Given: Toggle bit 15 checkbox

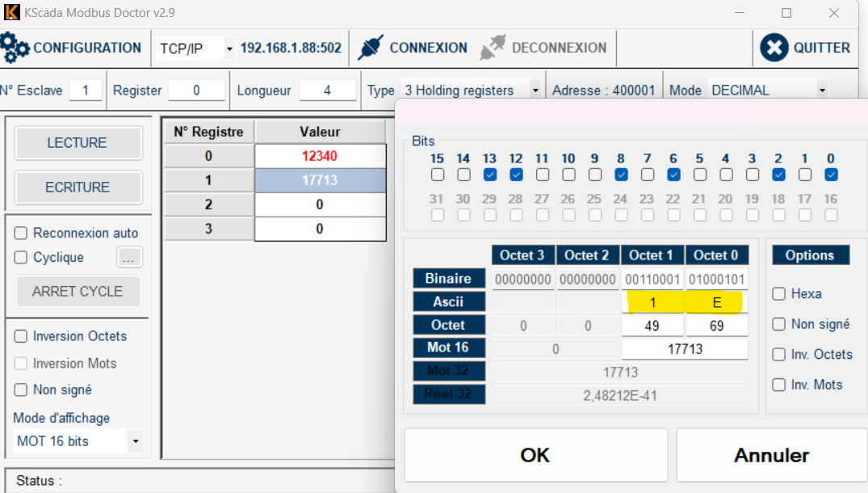Looking at the screenshot, I should [x=438, y=175].
